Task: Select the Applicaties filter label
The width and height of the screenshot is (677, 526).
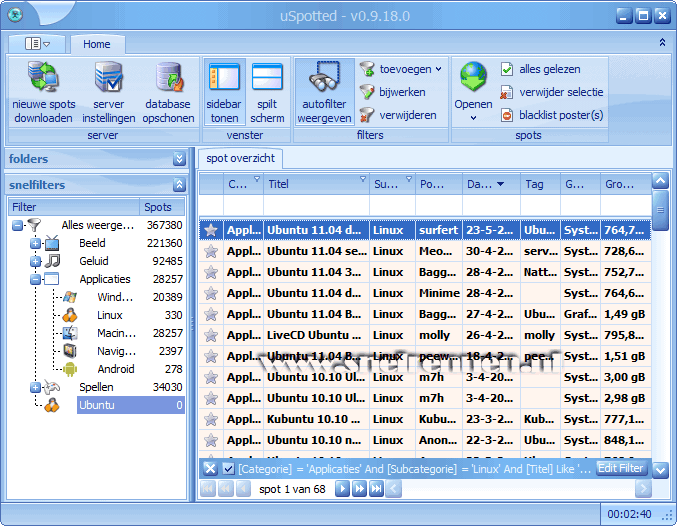Action: [x=105, y=279]
